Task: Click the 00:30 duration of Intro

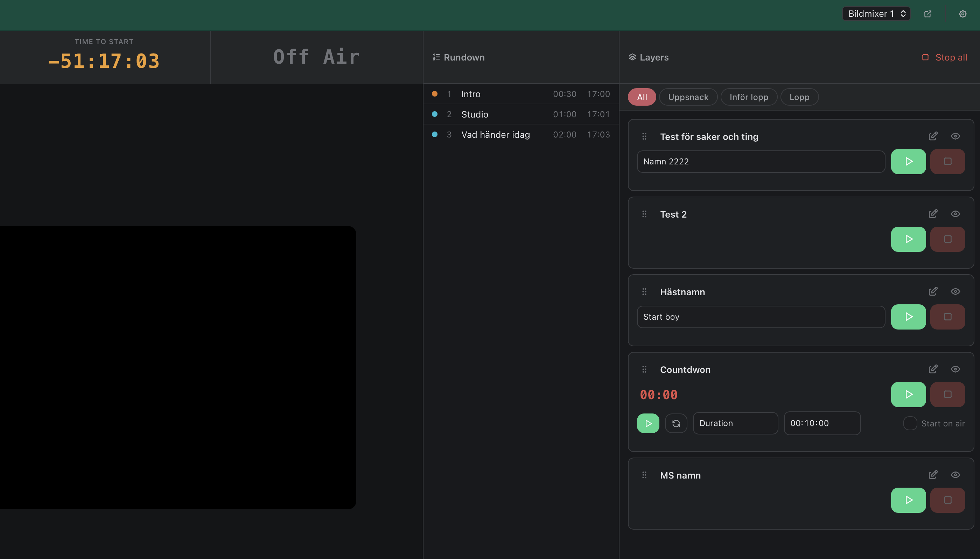Action: point(565,94)
